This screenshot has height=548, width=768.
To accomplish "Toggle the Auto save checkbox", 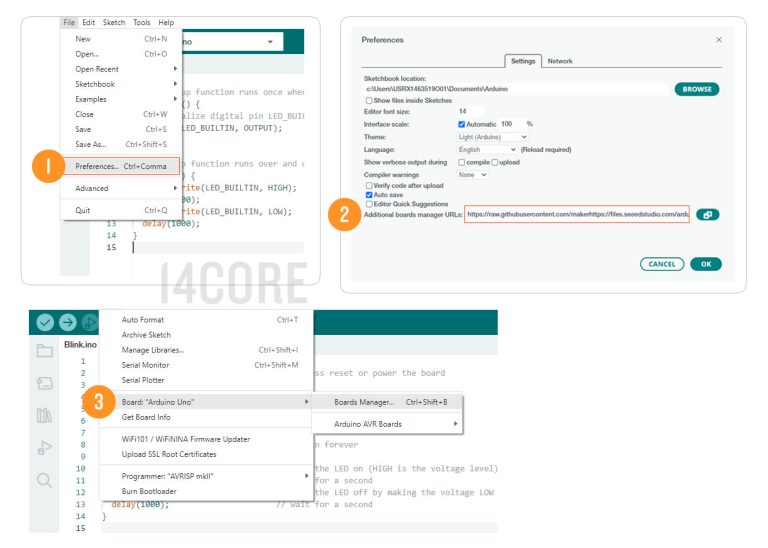I will pos(369,195).
